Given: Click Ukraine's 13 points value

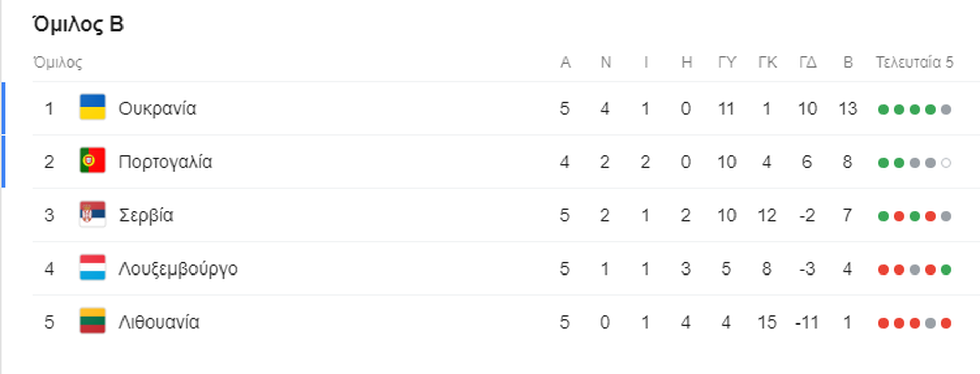Looking at the screenshot, I should point(848,109).
